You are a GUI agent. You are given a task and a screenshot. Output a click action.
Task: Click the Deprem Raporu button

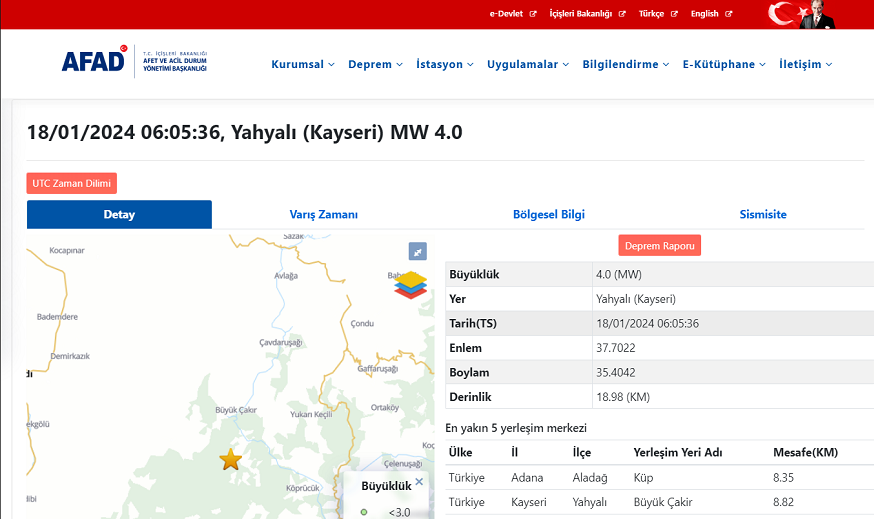pos(659,246)
